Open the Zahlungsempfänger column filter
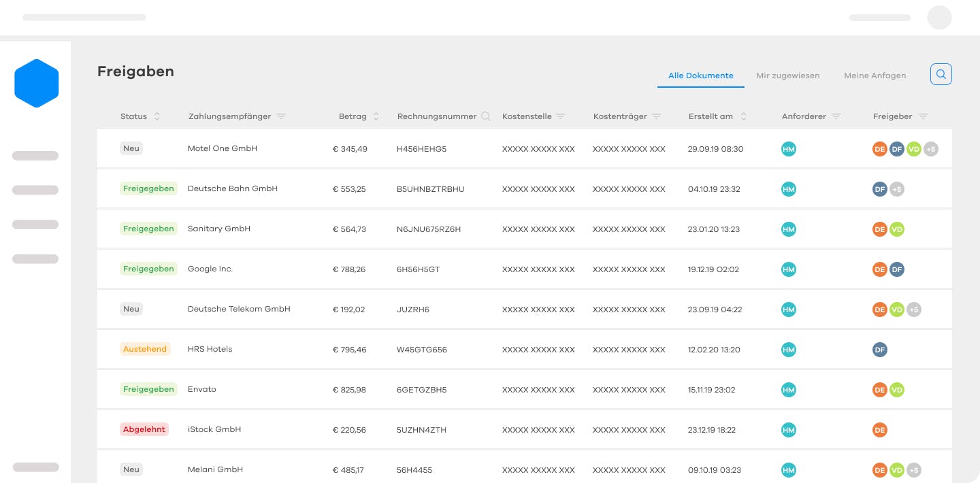 (281, 116)
